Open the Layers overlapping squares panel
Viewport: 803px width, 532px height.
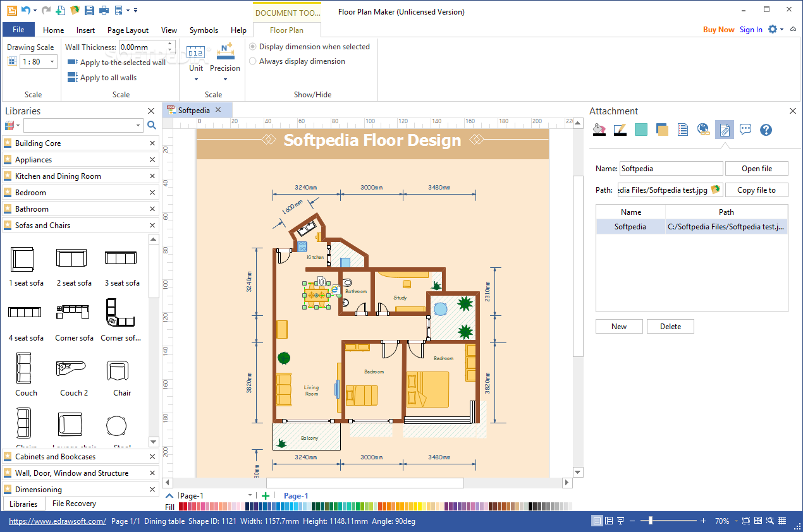click(662, 130)
